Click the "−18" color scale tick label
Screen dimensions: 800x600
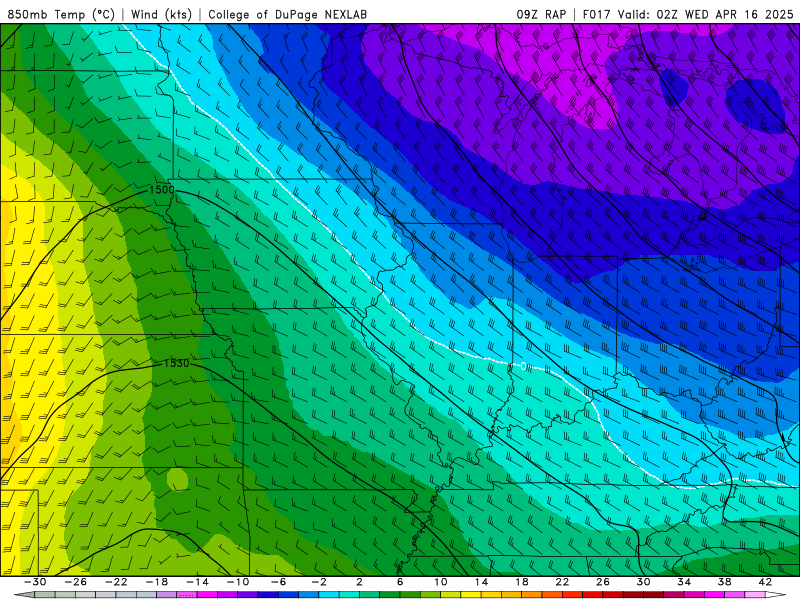click(x=157, y=582)
